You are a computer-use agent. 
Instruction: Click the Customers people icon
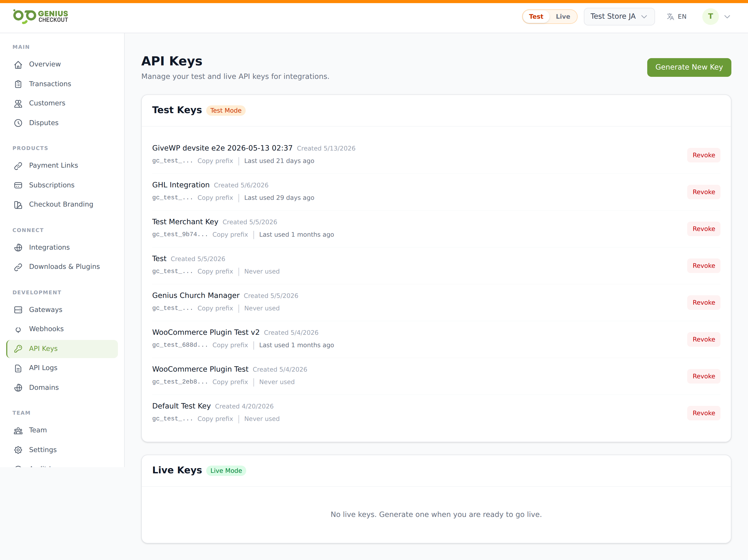(x=18, y=104)
